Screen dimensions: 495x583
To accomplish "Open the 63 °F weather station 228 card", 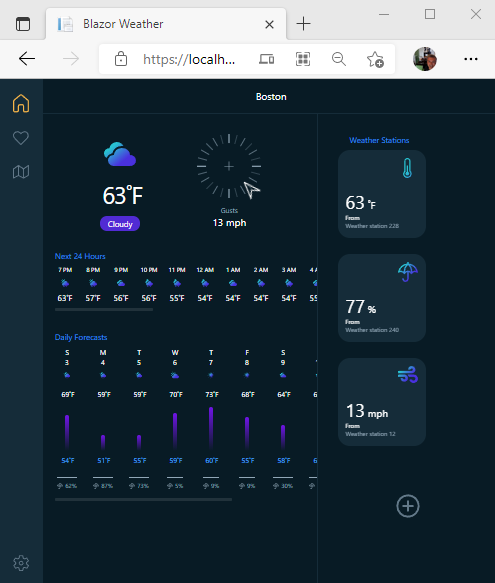I will coord(382,194).
